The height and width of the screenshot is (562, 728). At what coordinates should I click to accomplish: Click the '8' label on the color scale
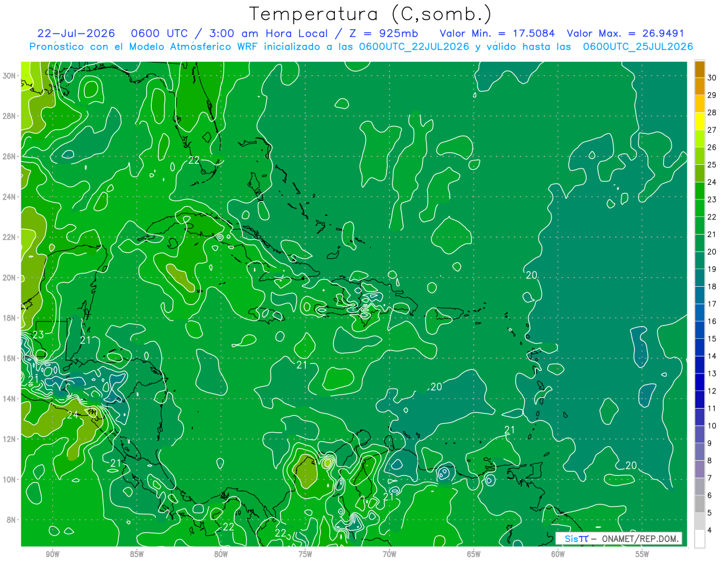click(x=710, y=461)
